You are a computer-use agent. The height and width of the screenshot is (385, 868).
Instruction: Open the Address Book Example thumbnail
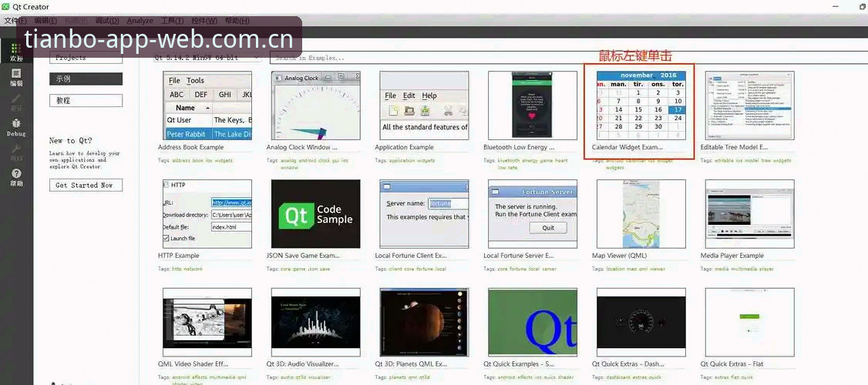point(207,105)
